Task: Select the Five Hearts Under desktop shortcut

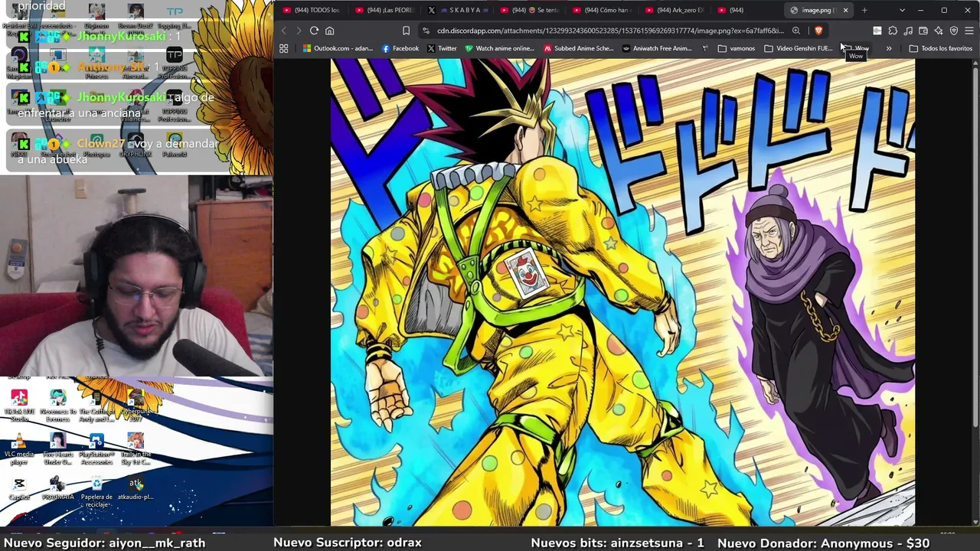Action: pyautogui.click(x=57, y=449)
